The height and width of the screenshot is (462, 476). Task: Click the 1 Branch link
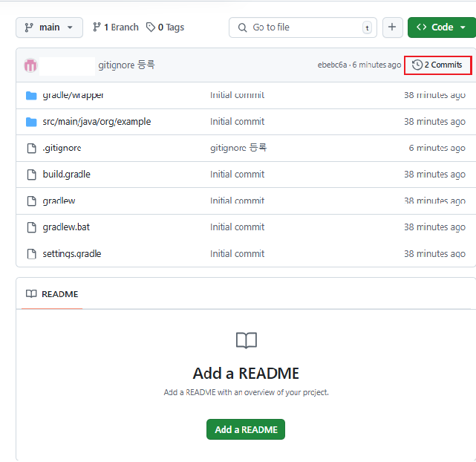coord(116,27)
